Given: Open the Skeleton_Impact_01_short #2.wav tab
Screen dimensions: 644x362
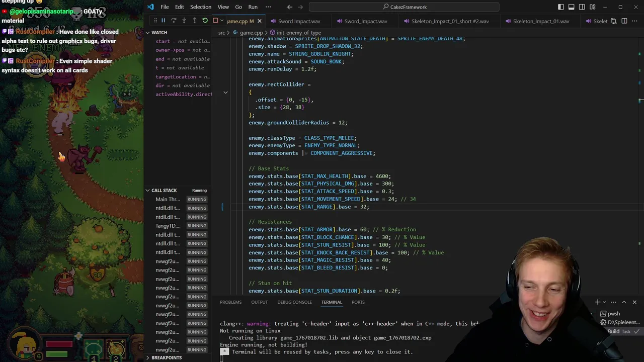Looking at the screenshot, I should pyautogui.click(x=450, y=21).
